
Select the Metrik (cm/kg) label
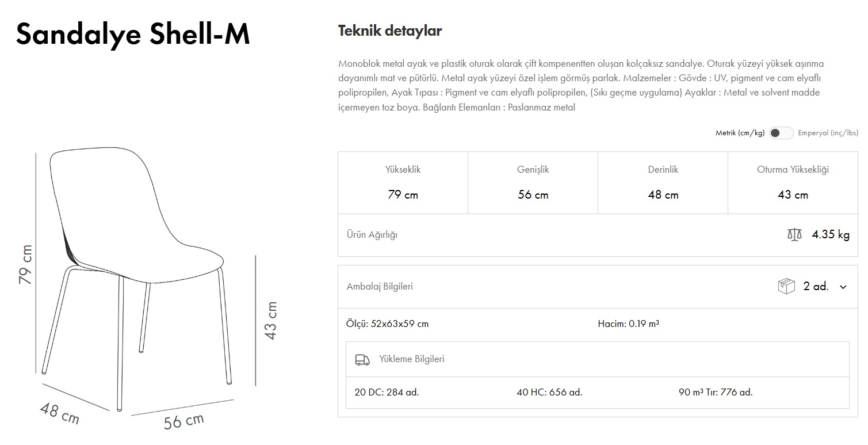pyautogui.click(x=740, y=133)
